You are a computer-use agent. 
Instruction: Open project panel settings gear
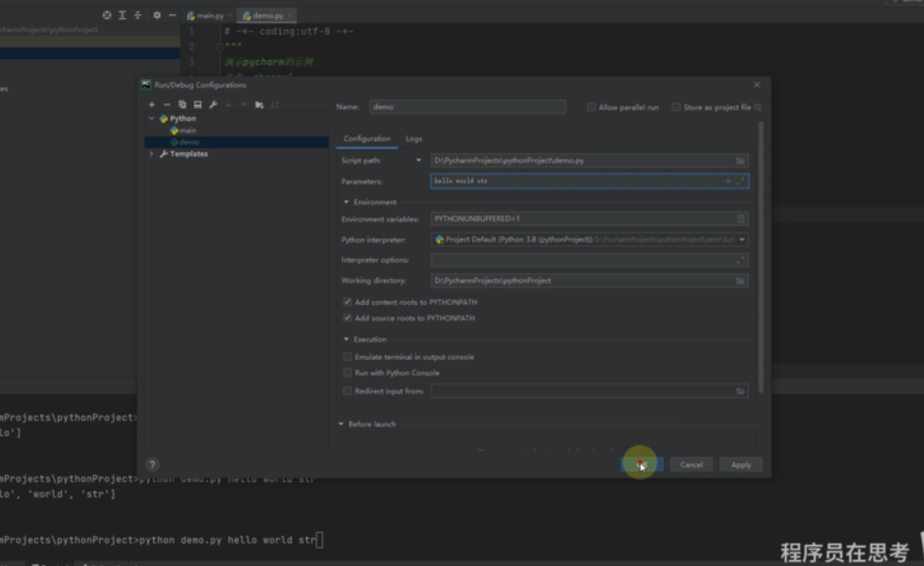click(x=157, y=15)
